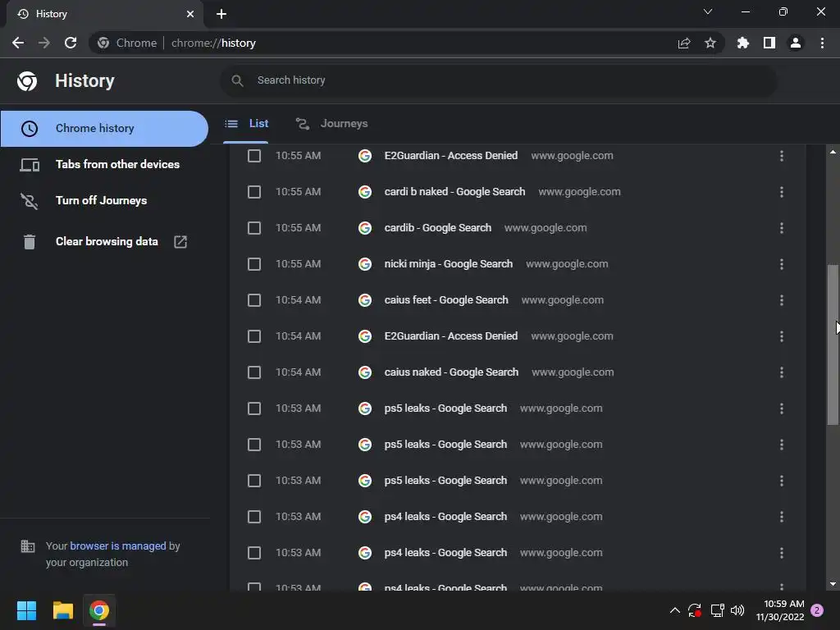This screenshot has height=630, width=840.
Task: Click the network display icon in tray
Action: [717, 610]
